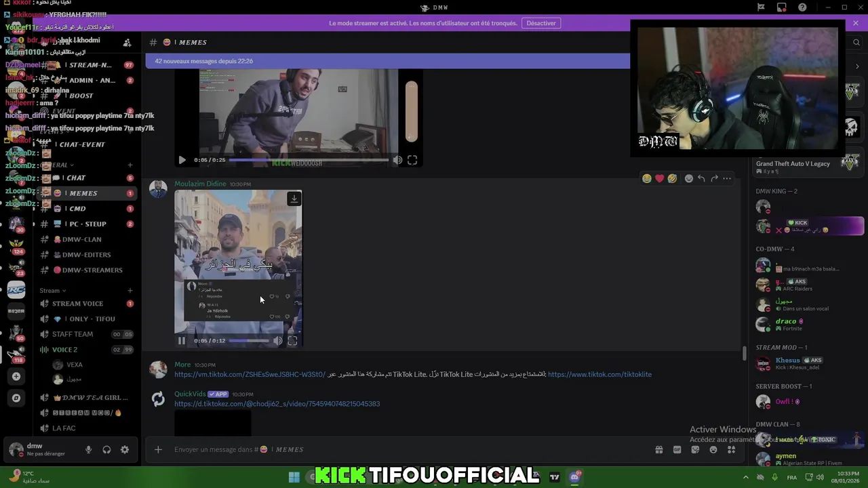Click the Désactiver streamer mode button
This screenshot has height=488, width=868.
(541, 23)
